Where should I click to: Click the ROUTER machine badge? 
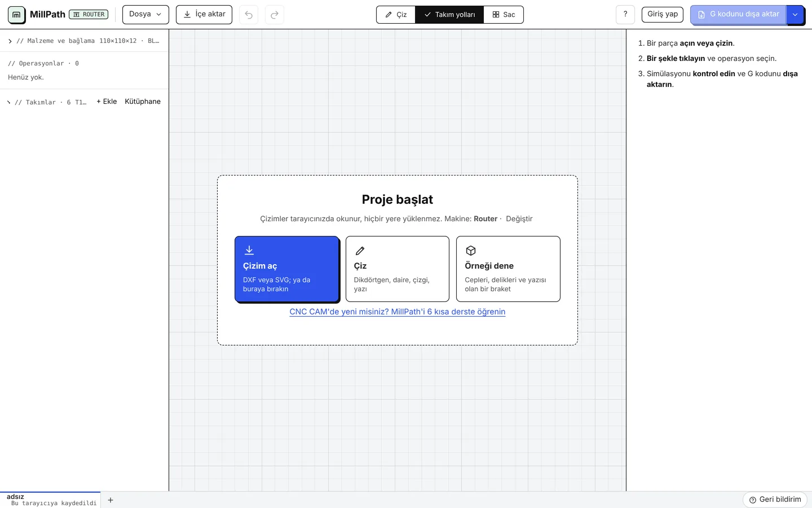89,15
